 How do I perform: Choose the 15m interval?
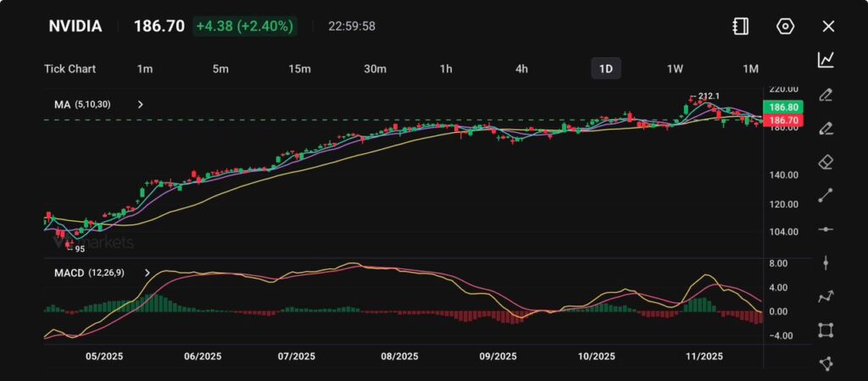pos(299,69)
